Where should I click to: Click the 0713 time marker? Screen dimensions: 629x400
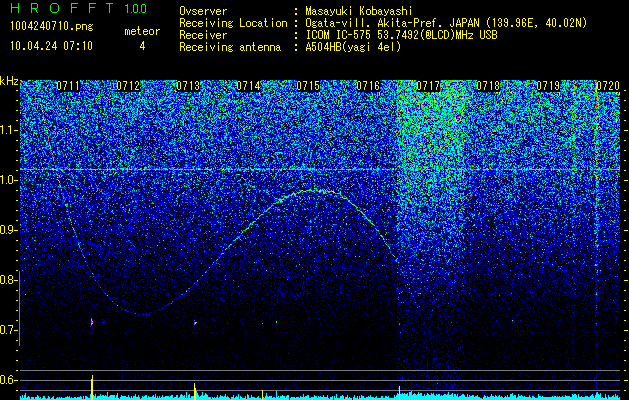(188, 86)
